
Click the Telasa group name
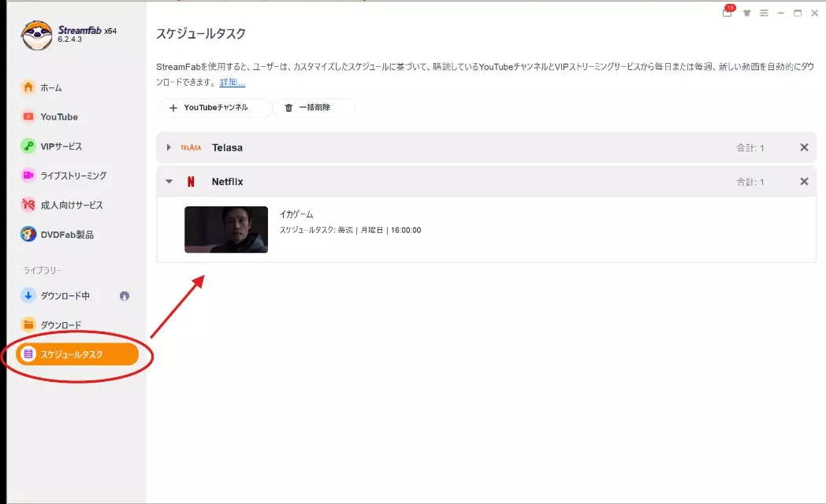point(227,148)
